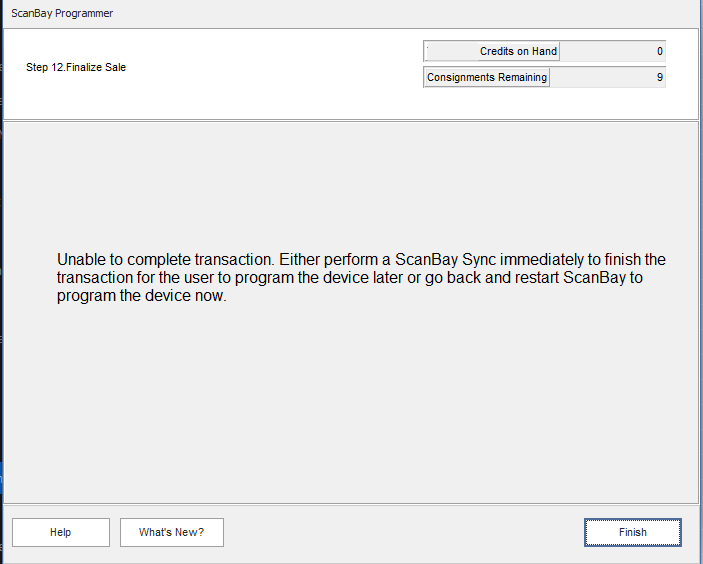
Task: Click empty gray area below the error message
Action: (350, 410)
